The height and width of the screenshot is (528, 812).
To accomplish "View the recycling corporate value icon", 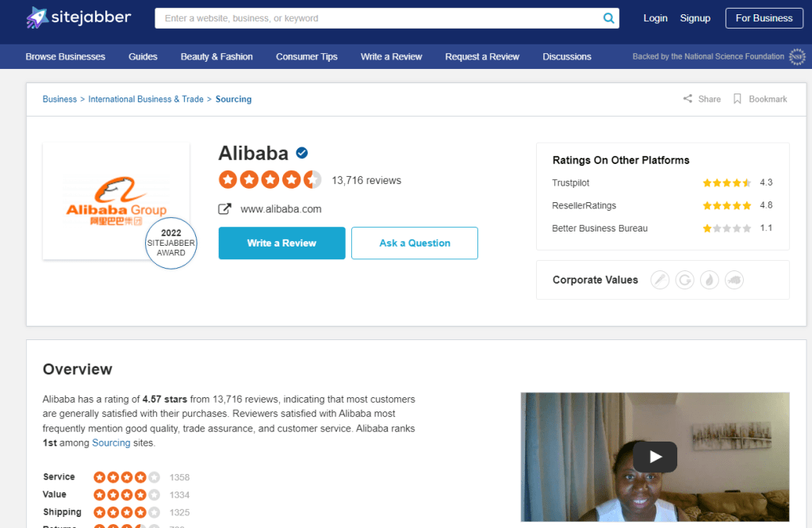I will coord(684,280).
